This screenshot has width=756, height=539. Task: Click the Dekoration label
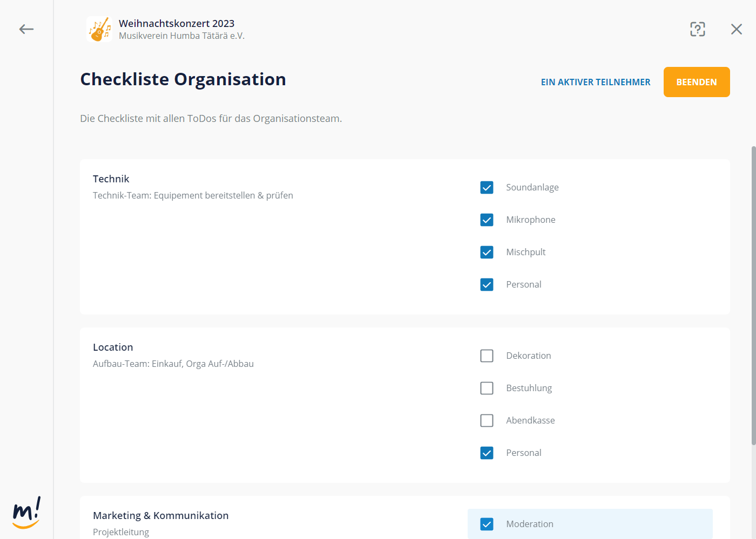[x=529, y=356]
